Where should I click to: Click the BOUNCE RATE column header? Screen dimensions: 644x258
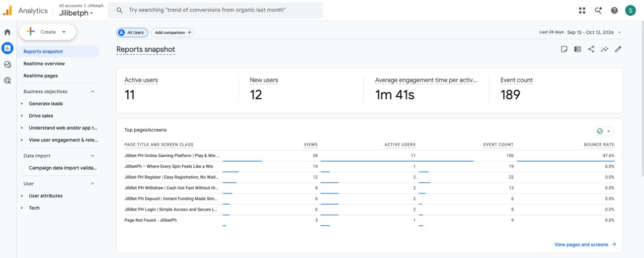[599, 145]
